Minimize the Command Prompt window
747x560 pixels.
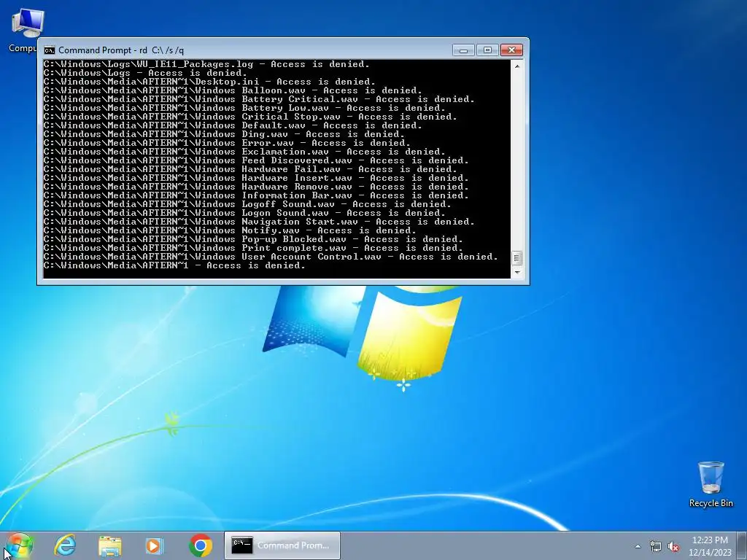[x=463, y=50]
